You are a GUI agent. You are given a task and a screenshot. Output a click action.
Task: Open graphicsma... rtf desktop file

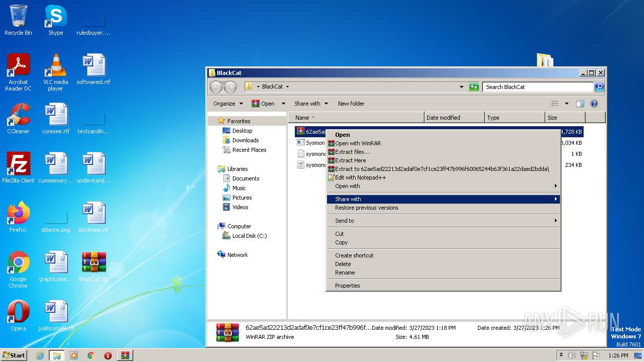[x=55, y=266]
